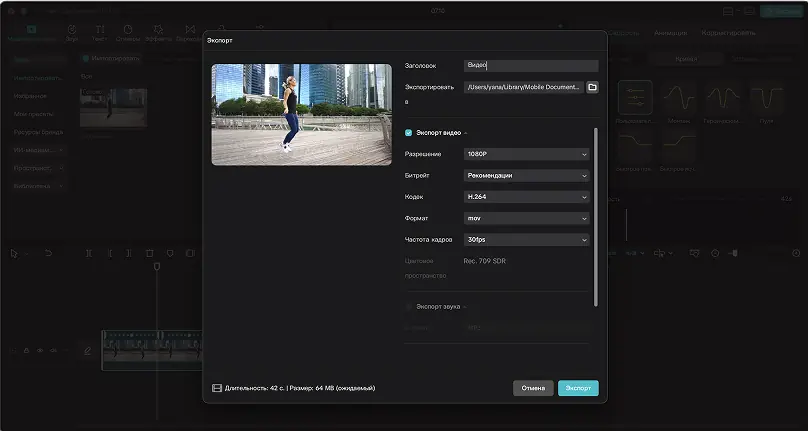
Task: Click the Импортировать button in media panel
Action: 111,59
